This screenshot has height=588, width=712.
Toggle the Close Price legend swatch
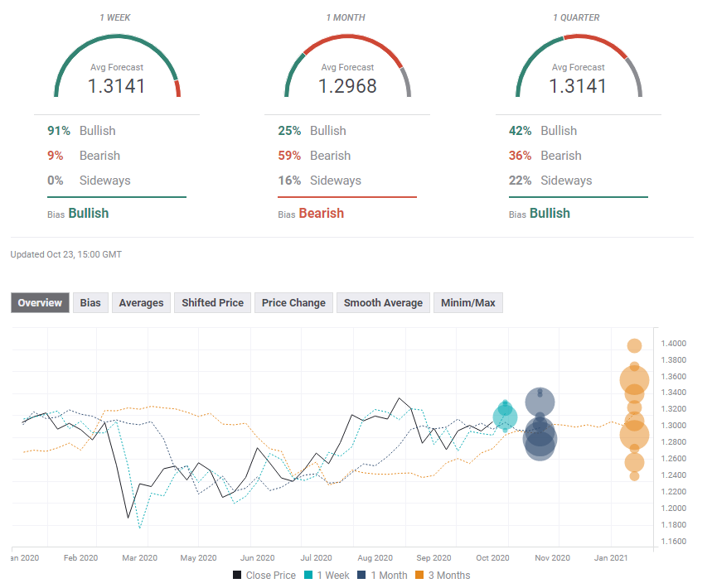[x=237, y=575]
